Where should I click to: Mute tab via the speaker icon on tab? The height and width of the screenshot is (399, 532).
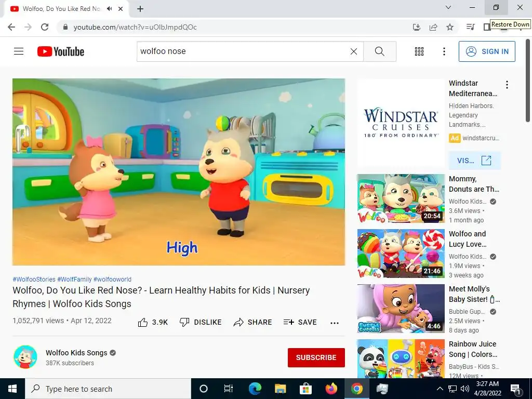(109, 9)
